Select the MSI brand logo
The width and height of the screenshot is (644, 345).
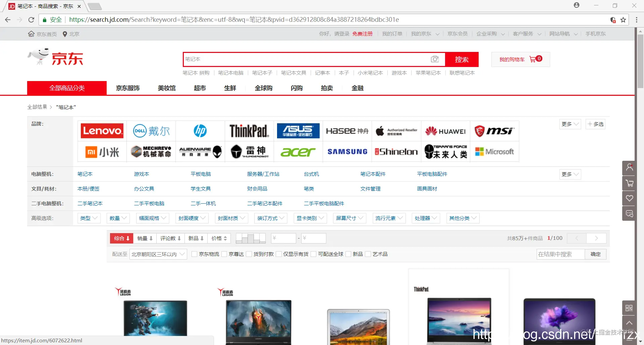[x=494, y=131]
